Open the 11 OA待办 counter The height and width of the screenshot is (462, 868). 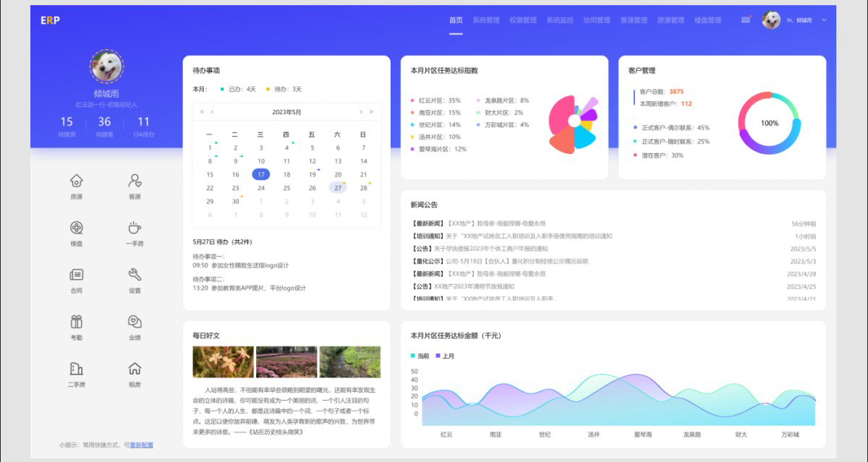point(144,126)
